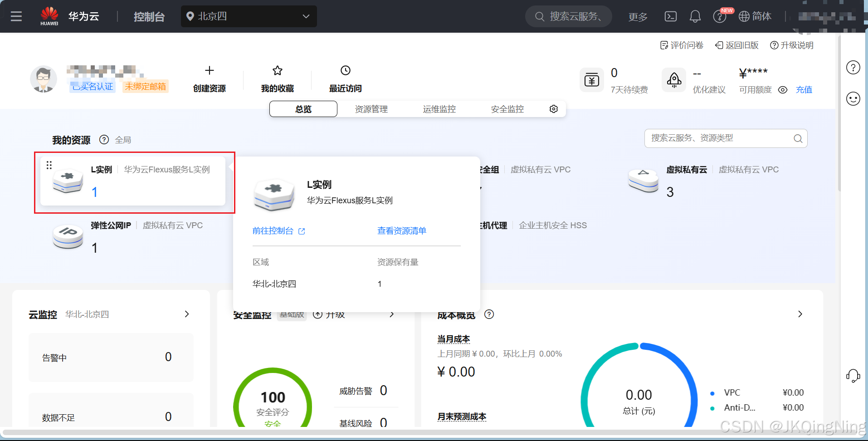Click the 弹性公网IP count 1
The height and width of the screenshot is (441, 868).
94,248
